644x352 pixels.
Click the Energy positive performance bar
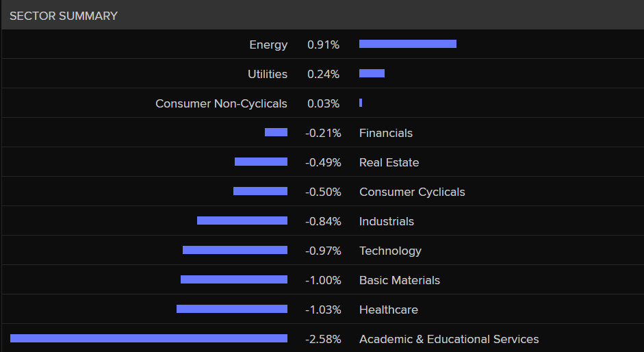(x=408, y=44)
